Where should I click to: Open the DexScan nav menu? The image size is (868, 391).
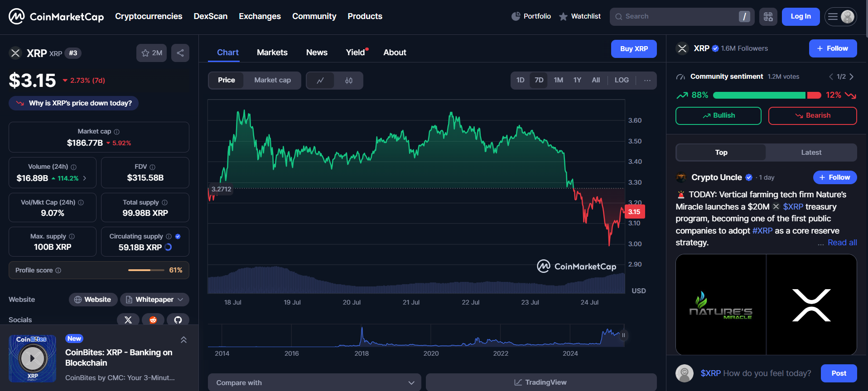(210, 16)
